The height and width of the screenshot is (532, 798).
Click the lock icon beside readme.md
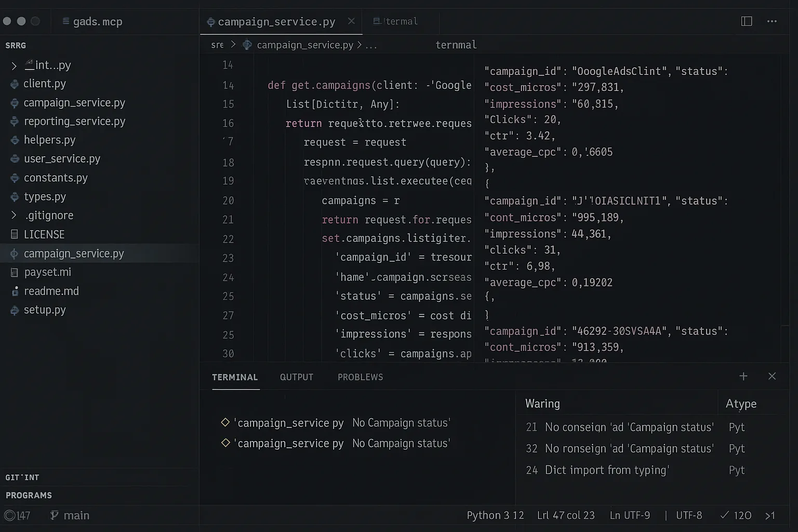point(15,291)
